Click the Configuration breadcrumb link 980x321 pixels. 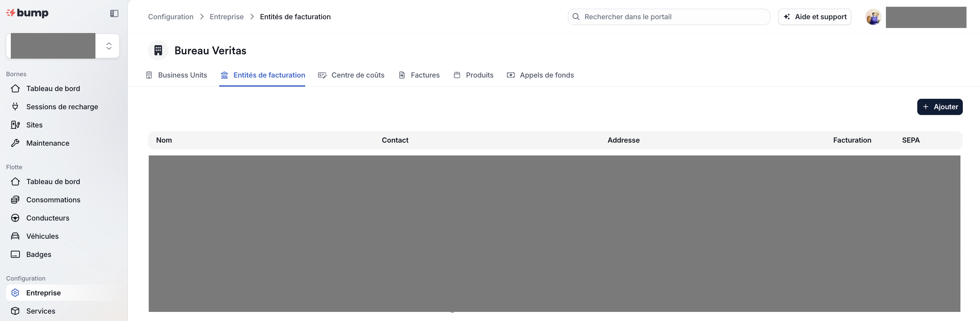tap(170, 17)
